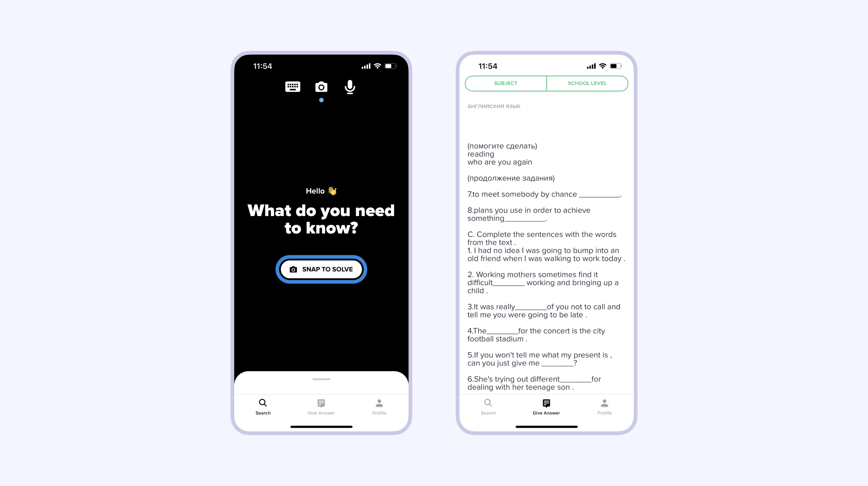Tap the АНГЛИЙСКИЙ ЯЗЫК subject label
Screen dimensions: 868x486
coord(493,106)
